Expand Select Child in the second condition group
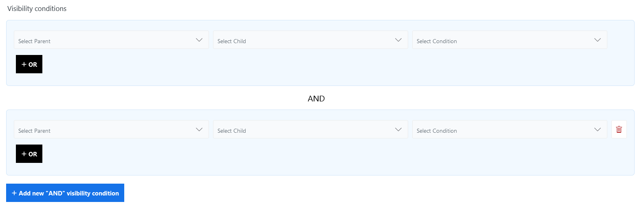Screen dimensions: 644x204 tap(301, 129)
